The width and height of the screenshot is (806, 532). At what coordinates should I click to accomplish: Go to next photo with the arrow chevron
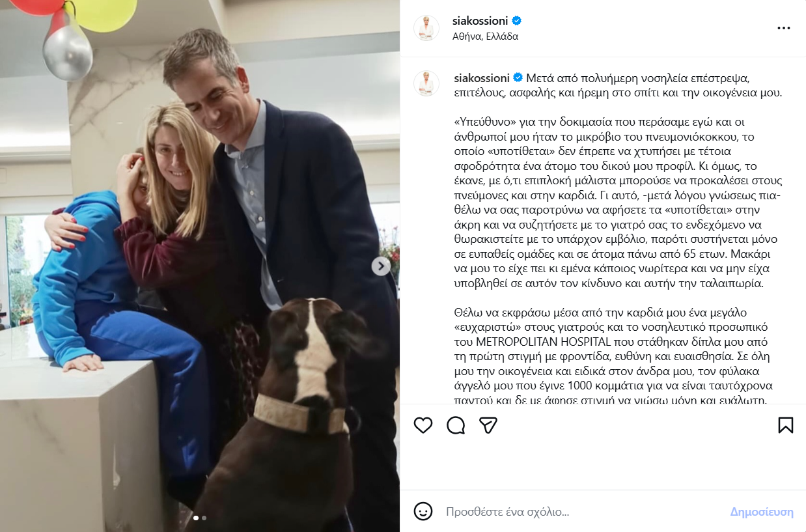click(x=381, y=266)
